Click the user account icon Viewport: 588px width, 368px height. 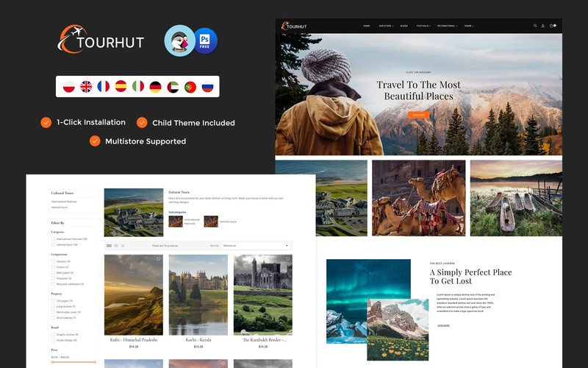(x=542, y=26)
